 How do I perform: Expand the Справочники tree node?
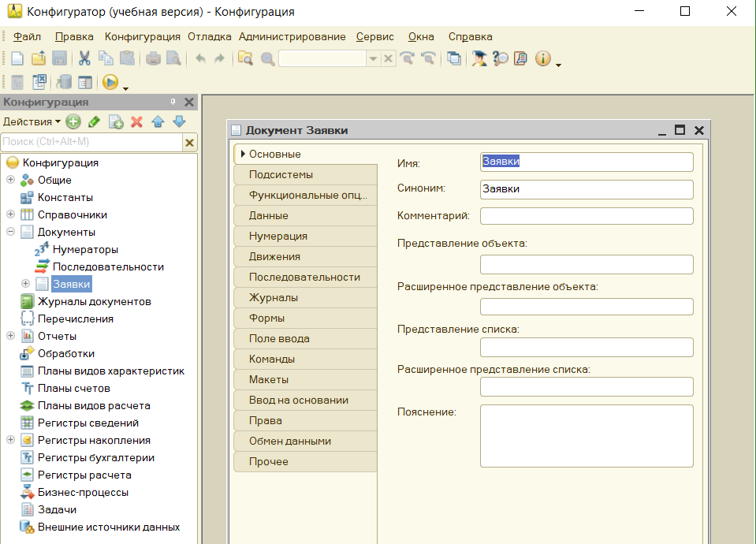pos(10,214)
